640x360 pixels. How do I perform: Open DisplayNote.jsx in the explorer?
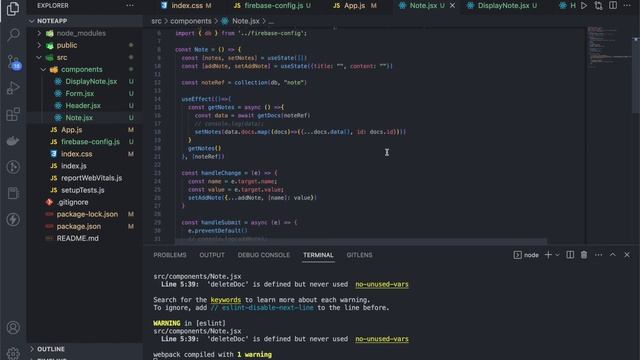tap(85, 82)
